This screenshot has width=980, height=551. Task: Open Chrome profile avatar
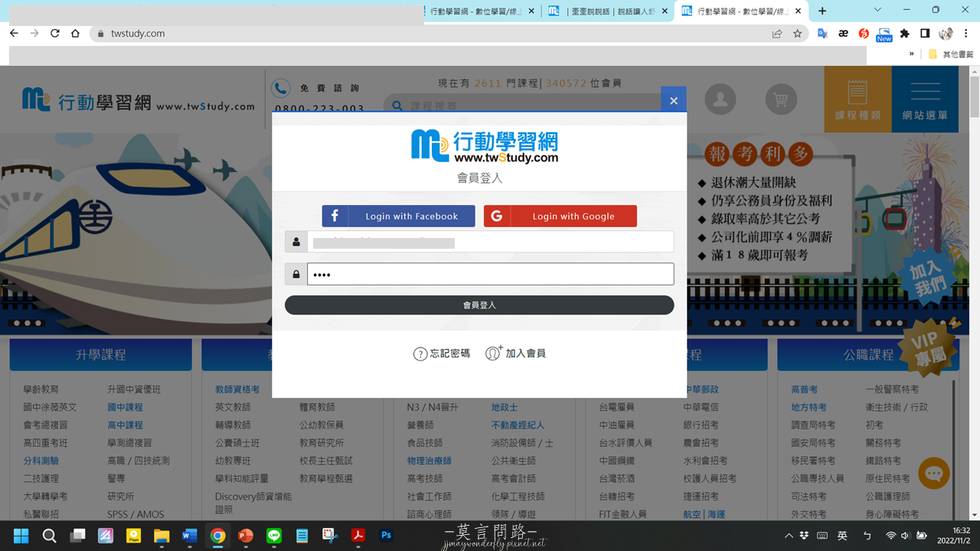(946, 34)
